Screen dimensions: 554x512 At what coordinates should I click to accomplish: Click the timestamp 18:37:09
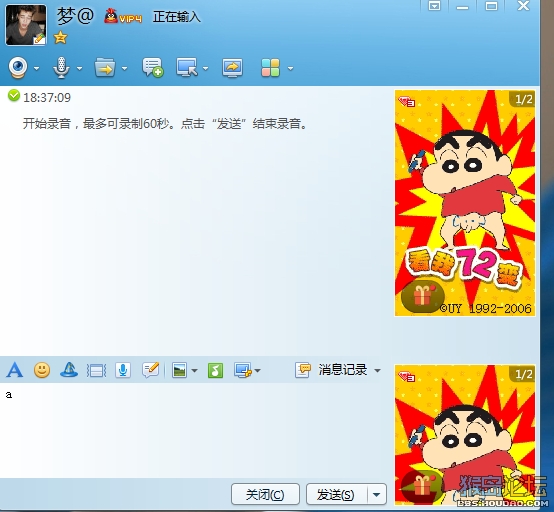pyautogui.click(x=47, y=97)
